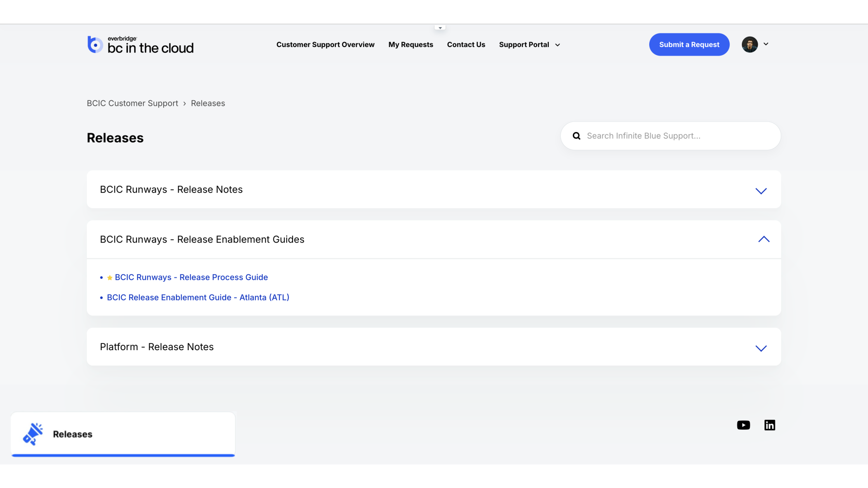Open BCIC Release Enablement Guide - Atlanta link
This screenshot has width=868, height=488.
point(198,298)
